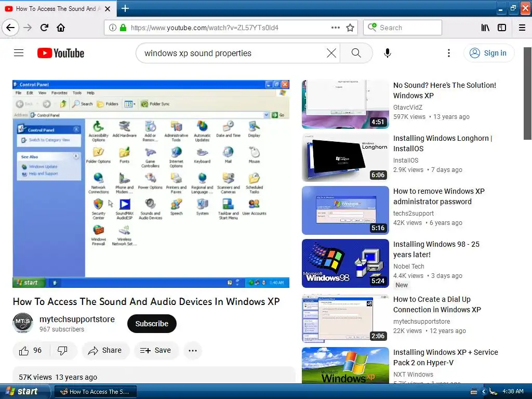Open the 'No Sound? Here's The Solution!' title
532x399 pixels.
[445, 90]
